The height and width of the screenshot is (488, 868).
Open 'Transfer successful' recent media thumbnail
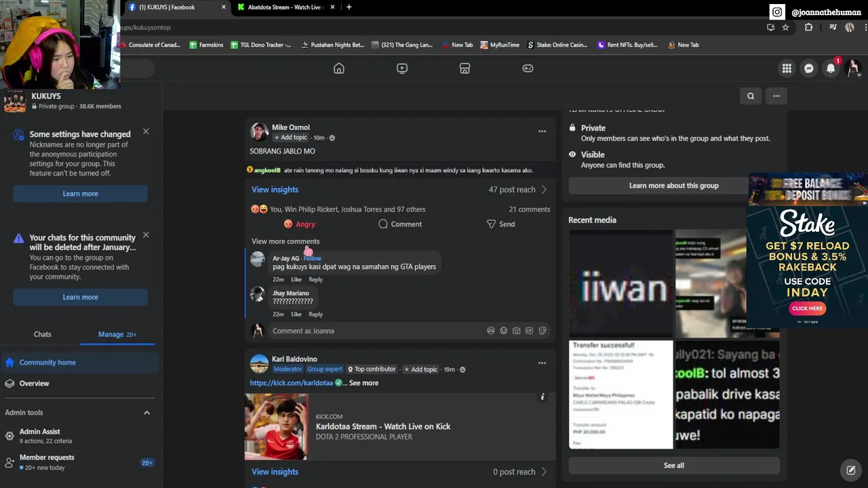pos(621,394)
